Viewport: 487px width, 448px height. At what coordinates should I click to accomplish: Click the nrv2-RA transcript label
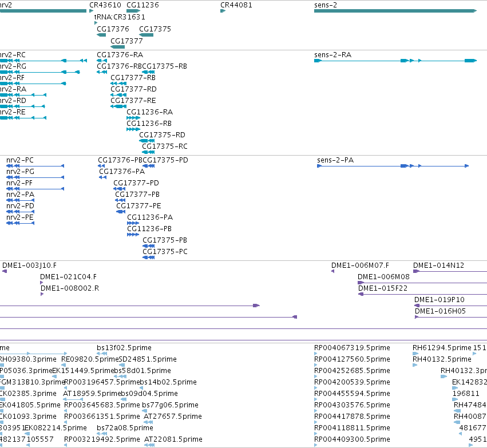point(13,89)
